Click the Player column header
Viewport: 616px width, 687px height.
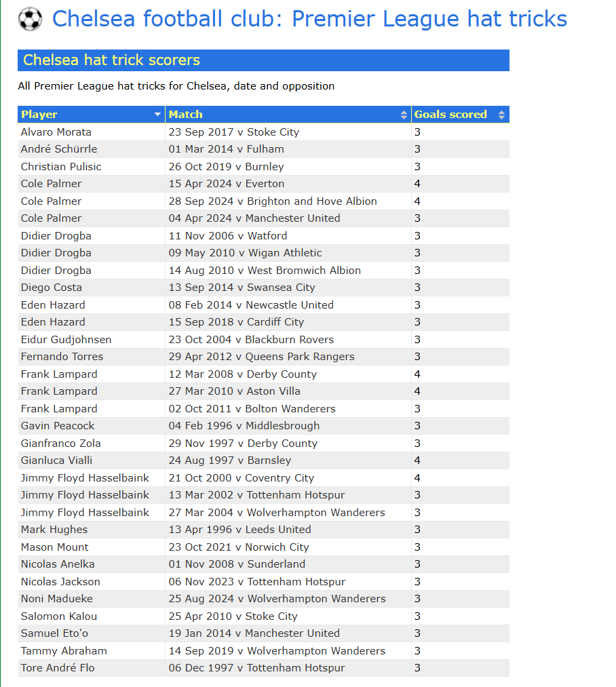point(91,115)
